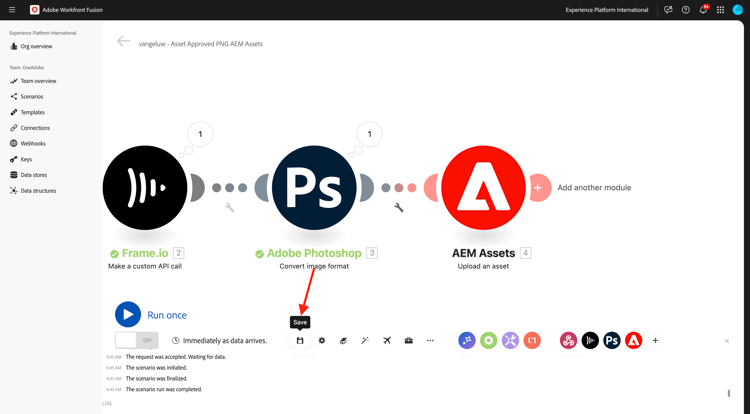This screenshot has height=414, width=750.
Task: Click log entry 'The scenario was initiated.'
Action: point(156,368)
